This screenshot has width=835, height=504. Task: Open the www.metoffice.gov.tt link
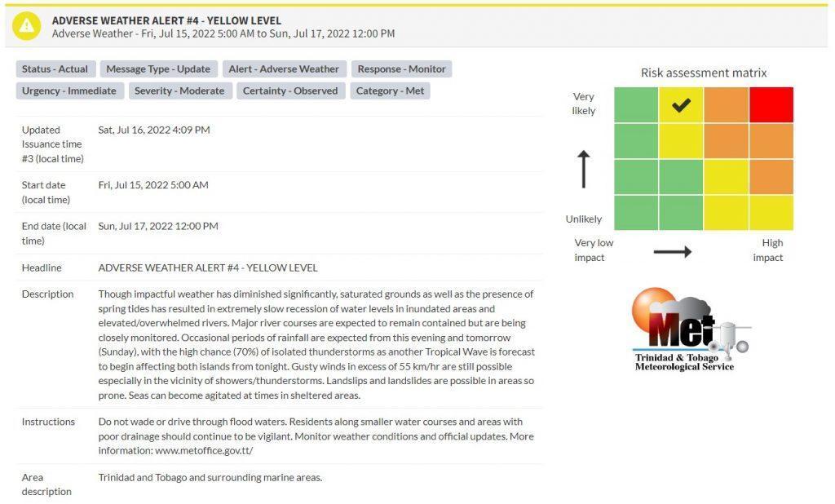204,451
